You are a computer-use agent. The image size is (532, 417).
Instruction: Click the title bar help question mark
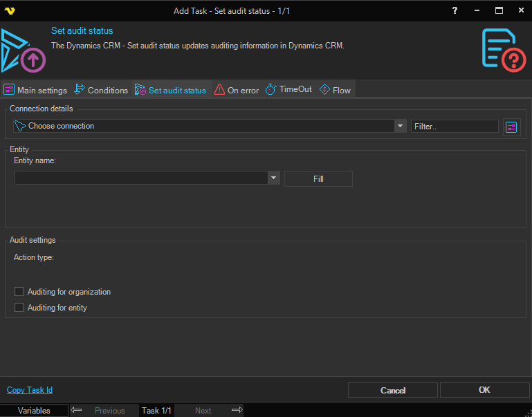pos(455,10)
